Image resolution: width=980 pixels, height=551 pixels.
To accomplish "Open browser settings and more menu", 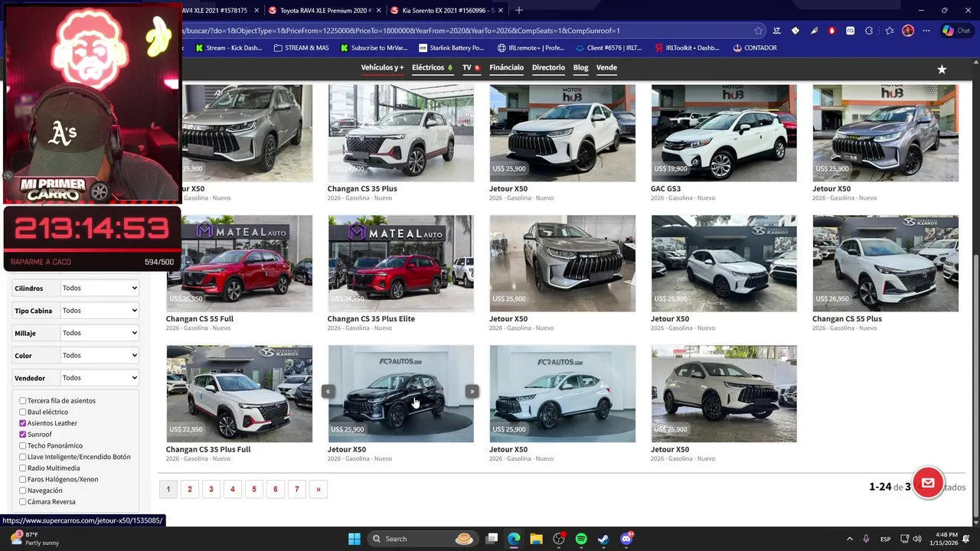I will tap(926, 31).
